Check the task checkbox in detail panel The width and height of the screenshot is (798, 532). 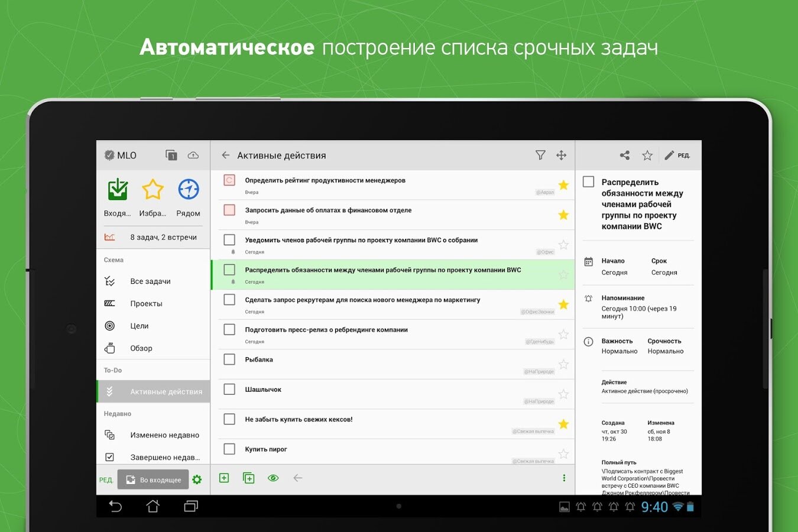(589, 181)
